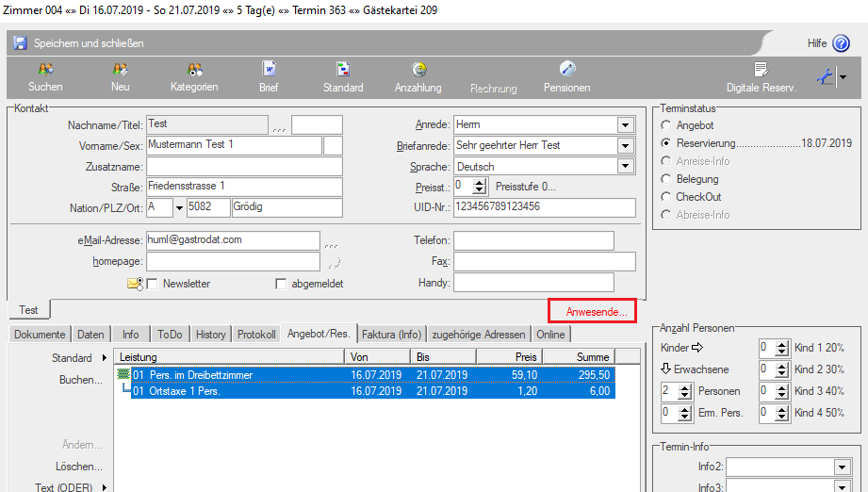Click Preisstufe 0... link

(x=525, y=187)
